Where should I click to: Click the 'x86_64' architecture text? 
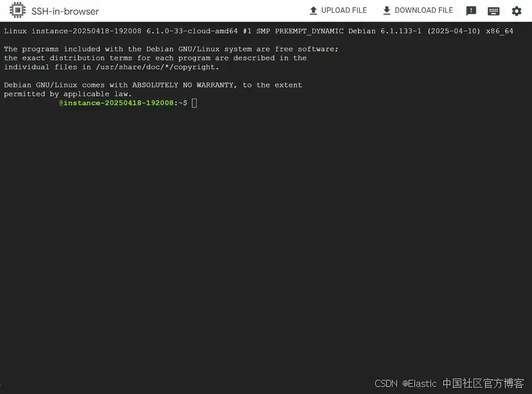click(499, 31)
